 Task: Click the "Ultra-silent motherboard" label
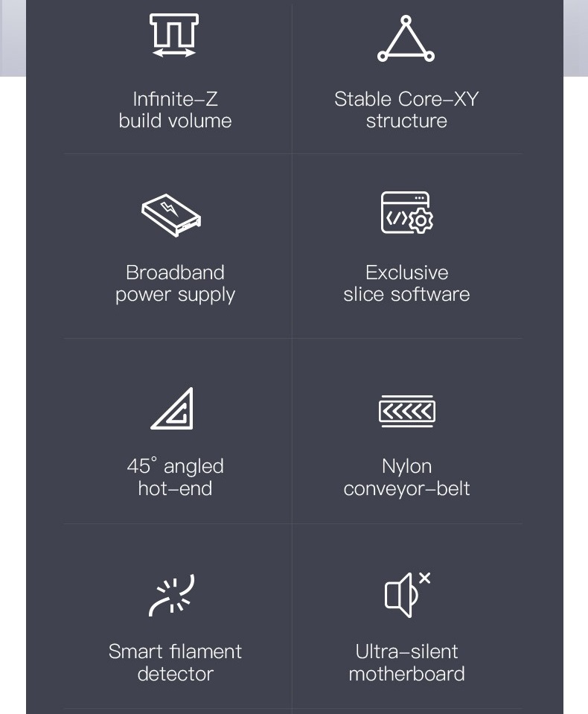[x=406, y=663]
